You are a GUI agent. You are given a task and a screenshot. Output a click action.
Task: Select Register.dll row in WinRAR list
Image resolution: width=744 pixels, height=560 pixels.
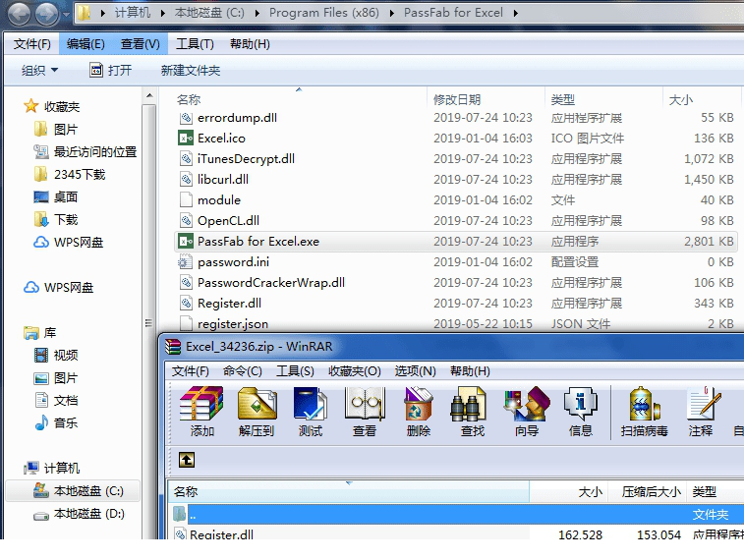click(x=456, y=533)
